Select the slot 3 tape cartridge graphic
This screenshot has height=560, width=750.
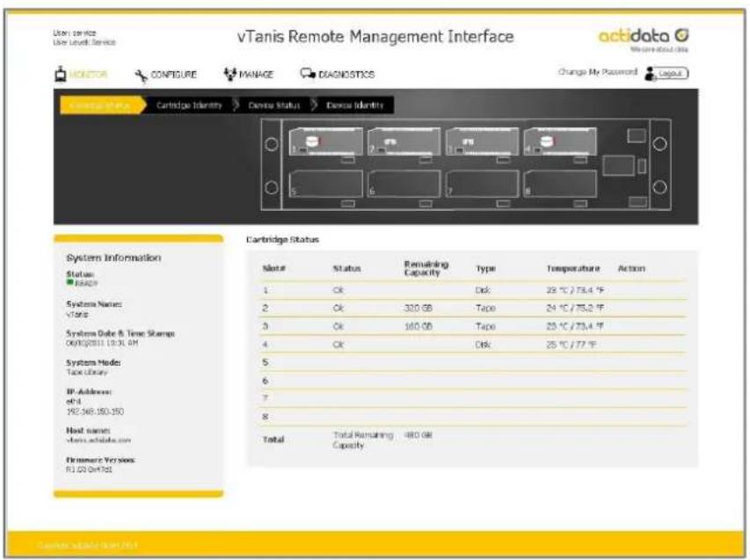482,141
